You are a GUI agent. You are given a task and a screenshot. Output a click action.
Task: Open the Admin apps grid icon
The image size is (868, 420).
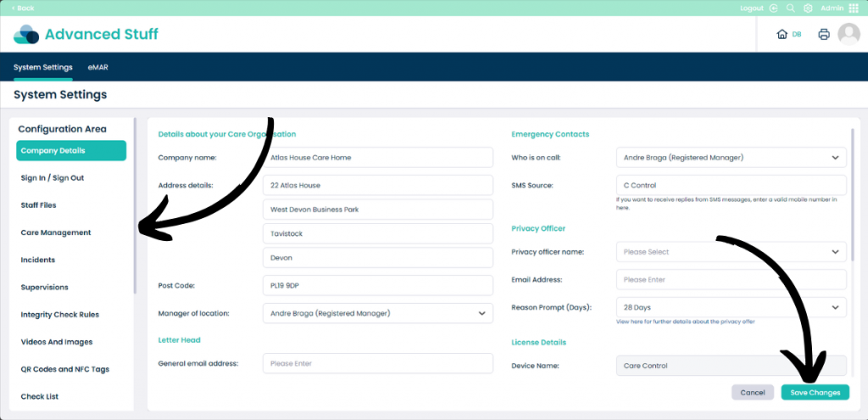pos(853,8)
